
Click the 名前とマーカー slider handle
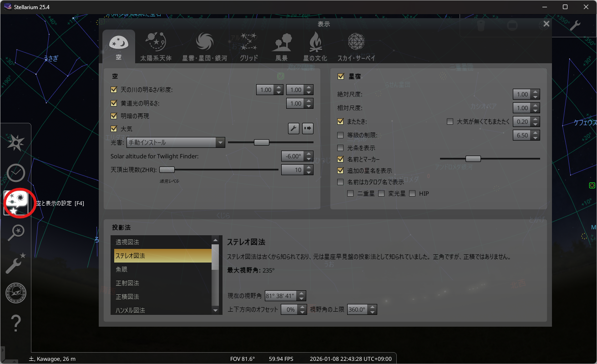473,159
